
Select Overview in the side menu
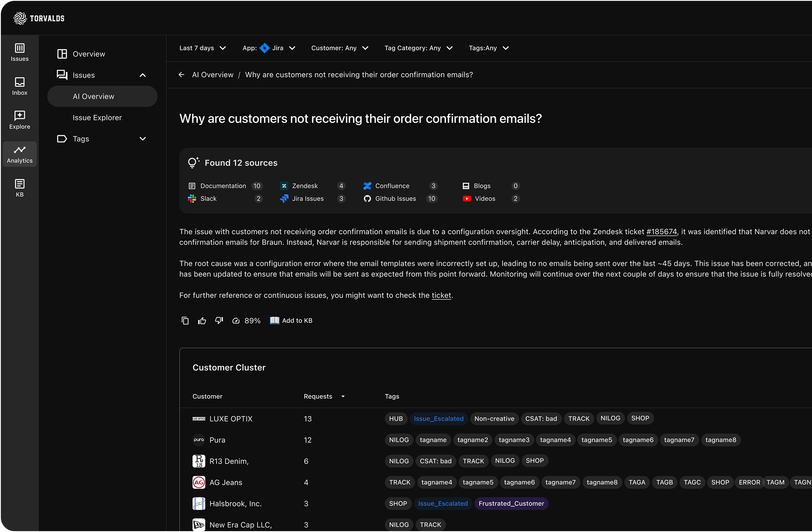pyautogui.click(x=88, y=54)
